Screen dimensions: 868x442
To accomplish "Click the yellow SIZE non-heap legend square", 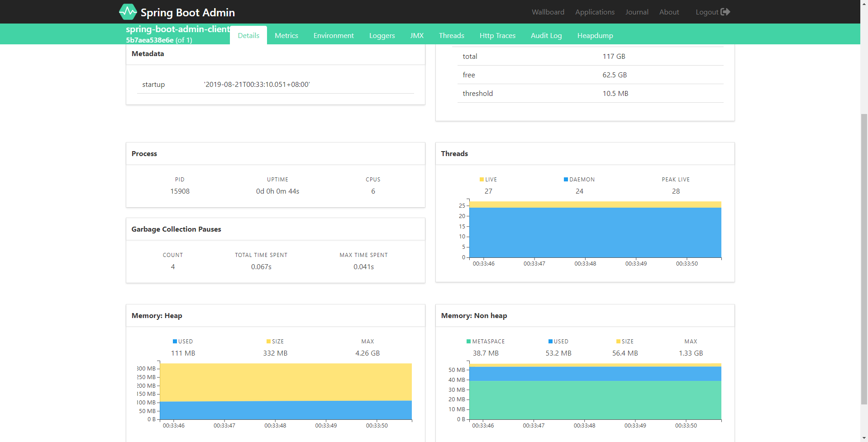I will point(618,342).
